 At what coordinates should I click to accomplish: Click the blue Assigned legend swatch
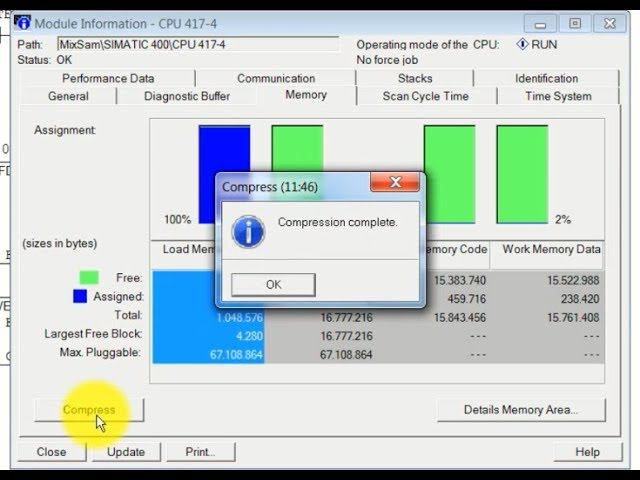(x=80, y=296)
